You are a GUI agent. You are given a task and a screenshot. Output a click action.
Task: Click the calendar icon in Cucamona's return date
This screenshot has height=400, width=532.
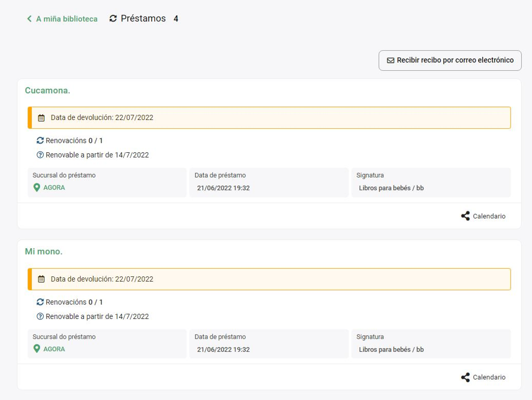pyautogui.click(x=42, y=118)
